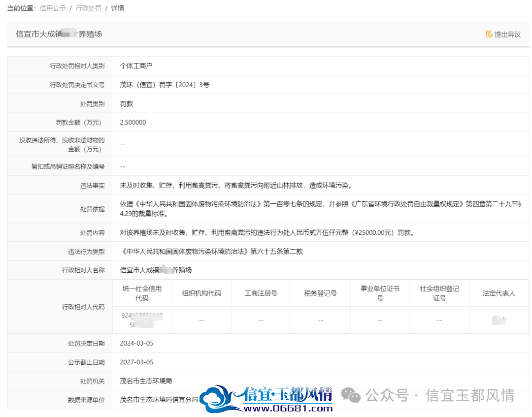Click the fine amount 2.500000 value
Viewport: 532px width, 417px height.
coord(133,123)
